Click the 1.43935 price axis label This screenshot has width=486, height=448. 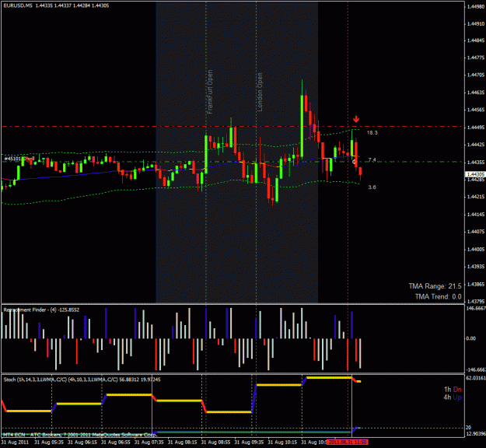476,267
